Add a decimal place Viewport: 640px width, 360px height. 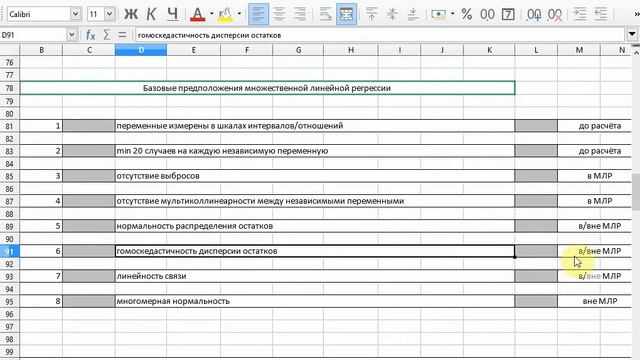(534, 14)
